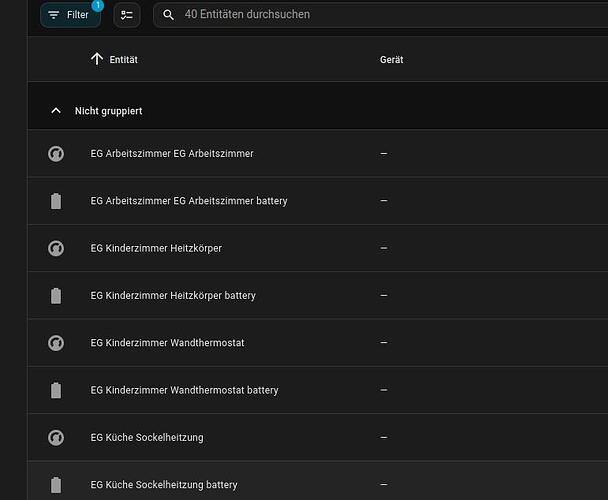Open EG Kinderzimmer Wandthermostat battery entry
The height and width of the screenshot is (500, 608).
pos(184,390)
